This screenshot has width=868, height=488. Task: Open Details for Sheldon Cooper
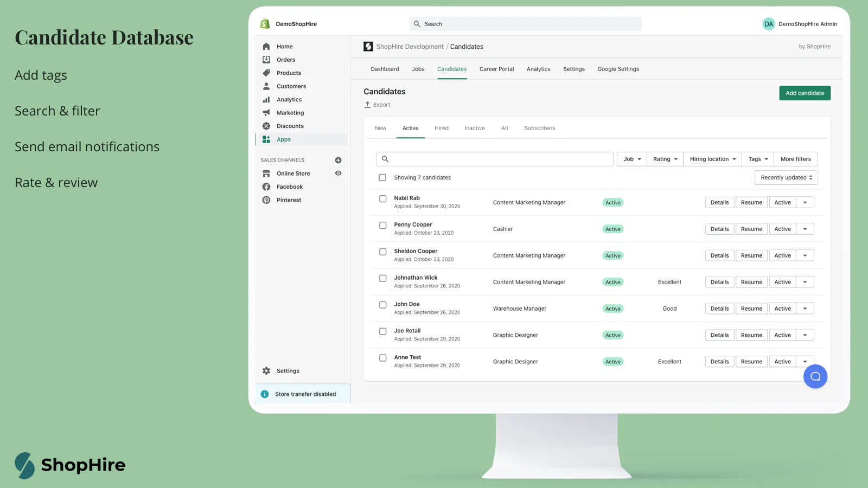(719, 255)
